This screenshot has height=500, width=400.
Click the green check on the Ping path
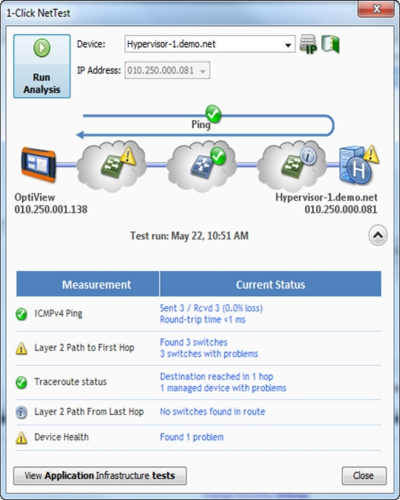(x=213, y=114)
